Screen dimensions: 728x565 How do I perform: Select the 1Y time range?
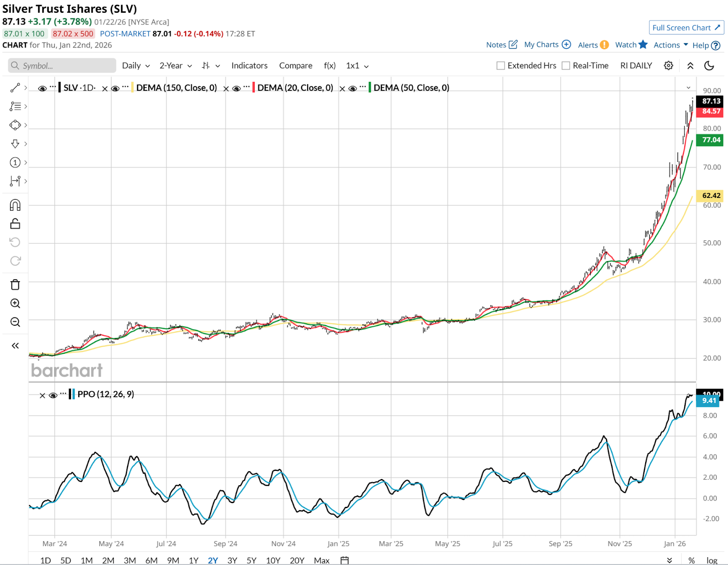coord(194,560)
